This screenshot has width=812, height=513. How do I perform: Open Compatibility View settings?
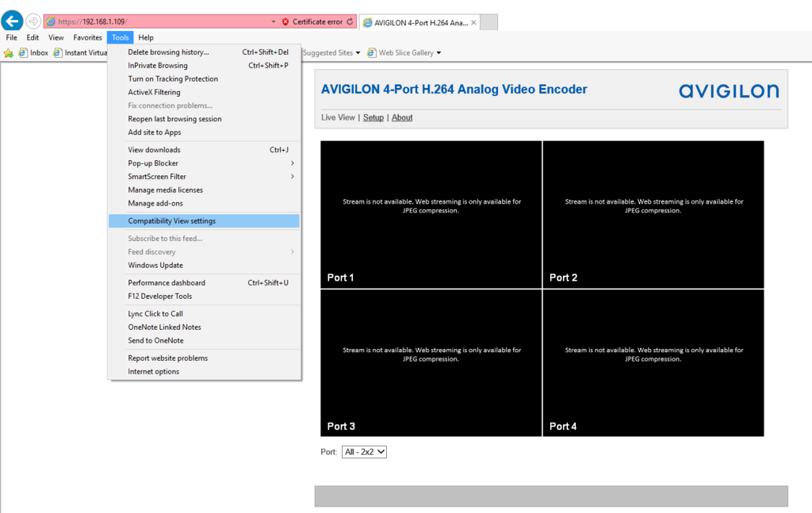204,221
